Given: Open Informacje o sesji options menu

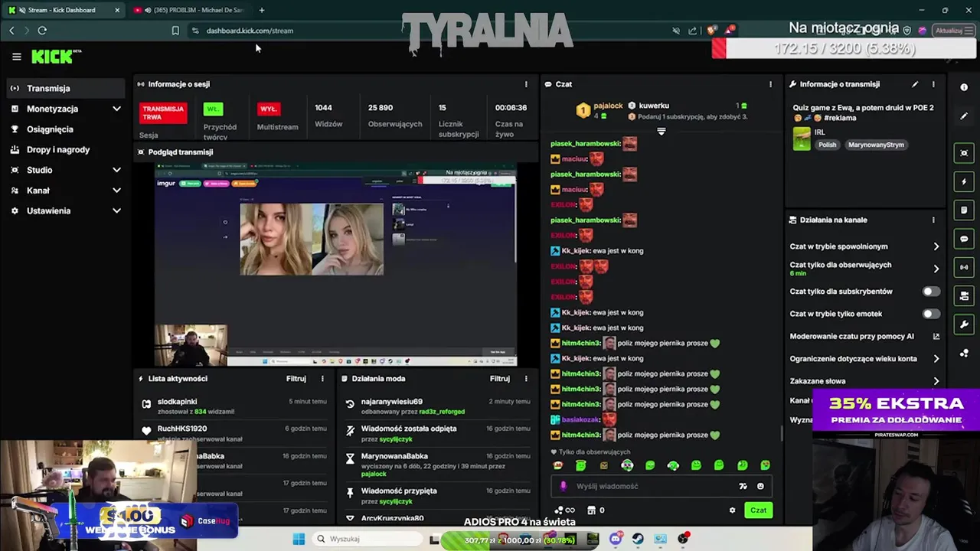Looking at the screenshot, I should tap(525, 84).
